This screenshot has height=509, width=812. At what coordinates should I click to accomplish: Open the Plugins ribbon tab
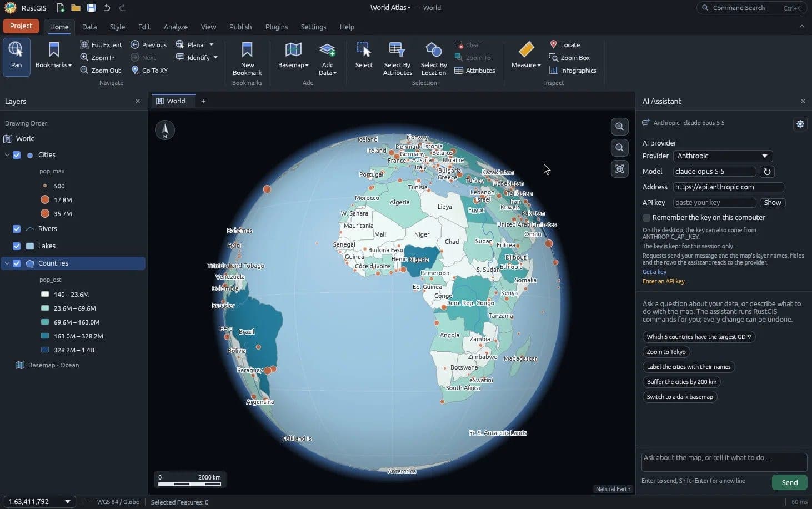[x=277, y=27]
